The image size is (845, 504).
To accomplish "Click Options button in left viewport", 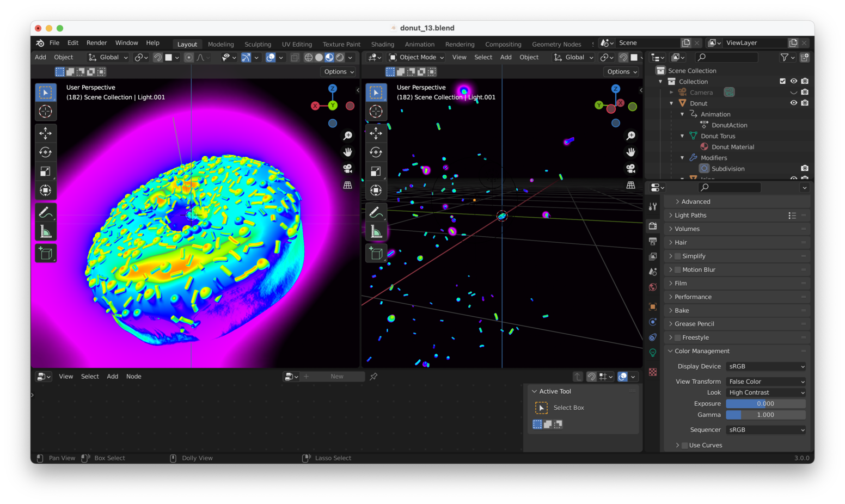I will [x=339, y=72].
